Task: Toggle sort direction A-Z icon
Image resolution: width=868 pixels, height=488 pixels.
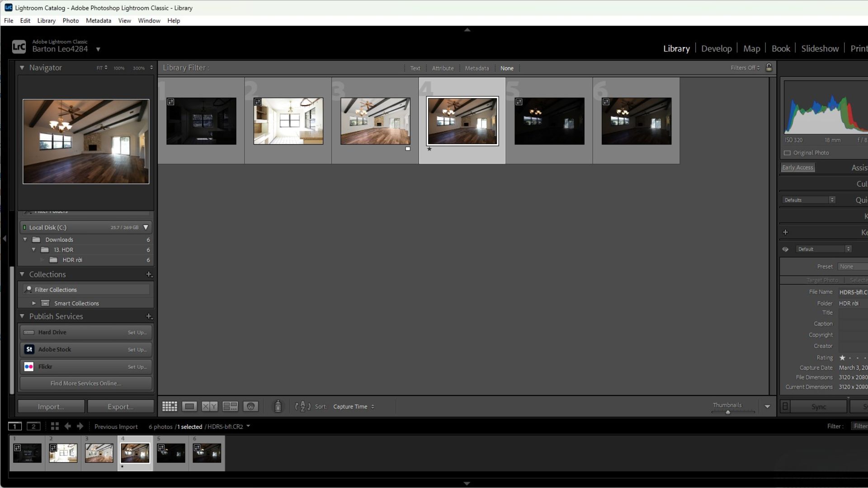Action: pyautogui.click(x=302, y=407)
